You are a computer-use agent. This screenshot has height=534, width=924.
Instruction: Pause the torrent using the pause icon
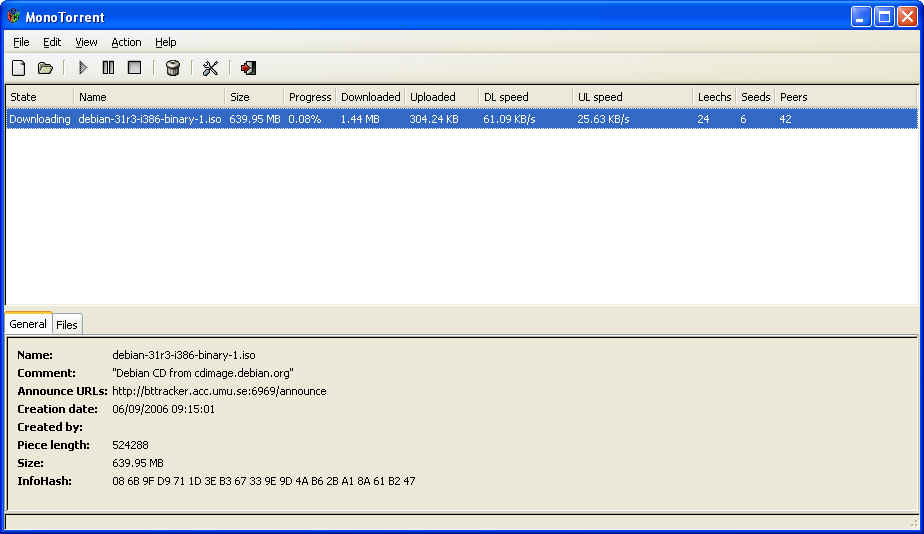(108, 68)
